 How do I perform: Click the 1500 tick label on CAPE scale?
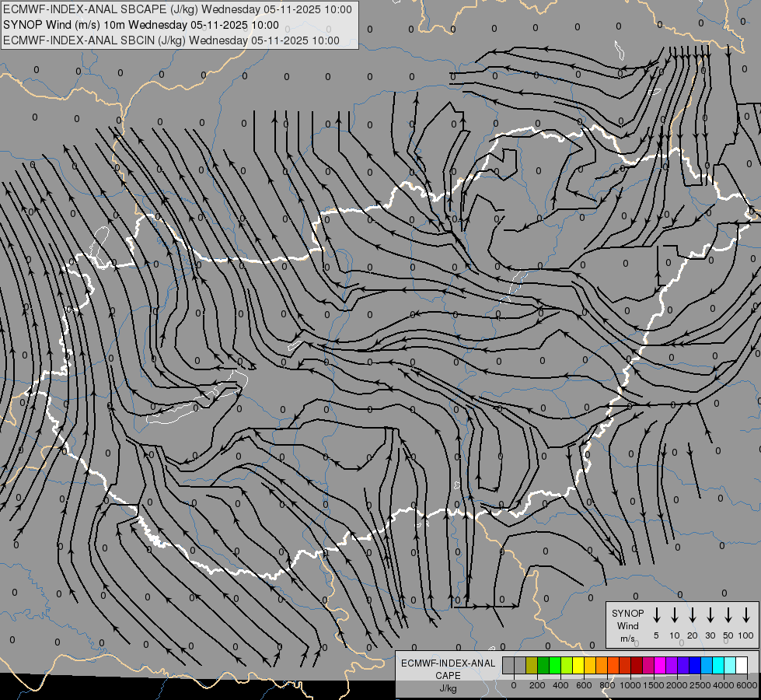[x=653, y=685]
